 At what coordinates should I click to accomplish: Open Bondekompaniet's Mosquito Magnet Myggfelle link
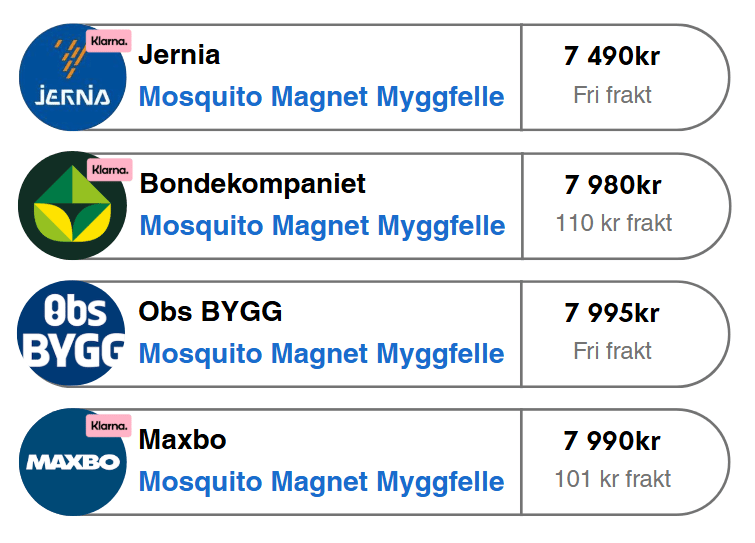pos(322,226)
